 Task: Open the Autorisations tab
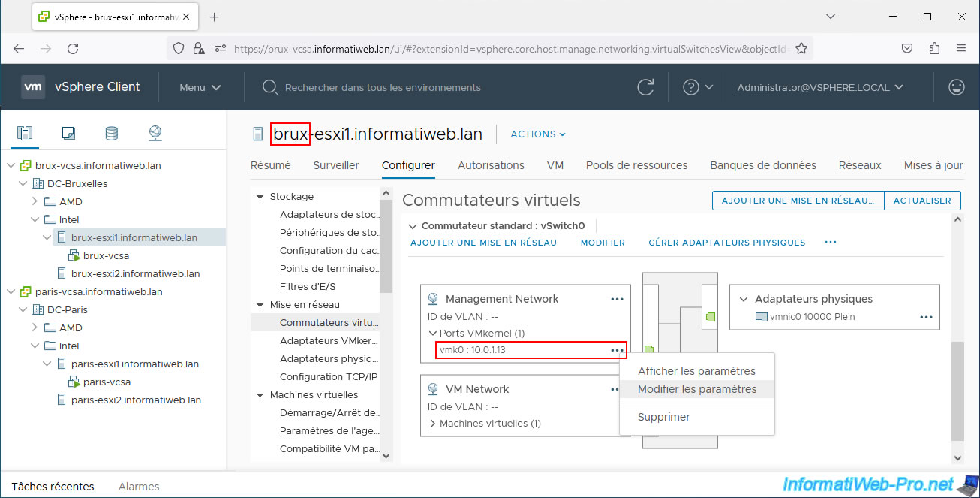491,165
